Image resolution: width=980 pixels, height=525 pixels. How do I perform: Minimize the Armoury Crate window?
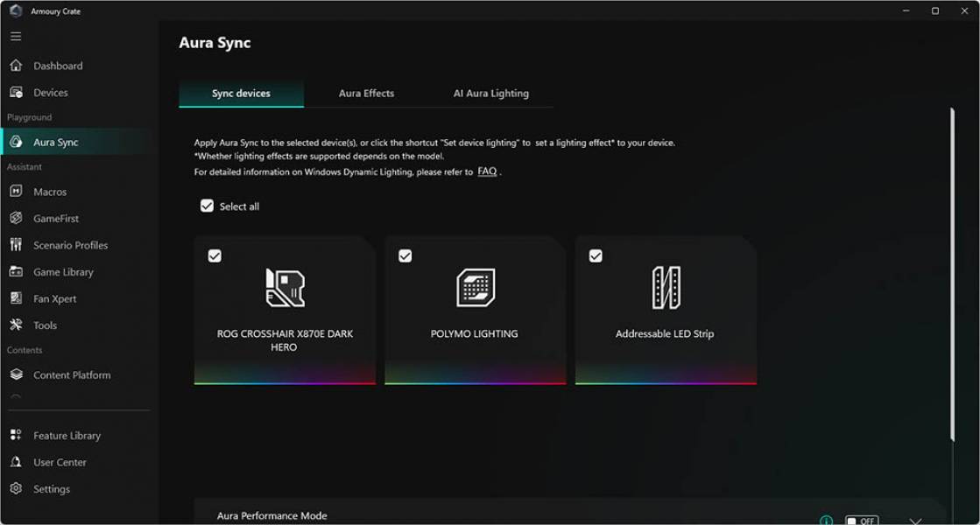point(906,10)
